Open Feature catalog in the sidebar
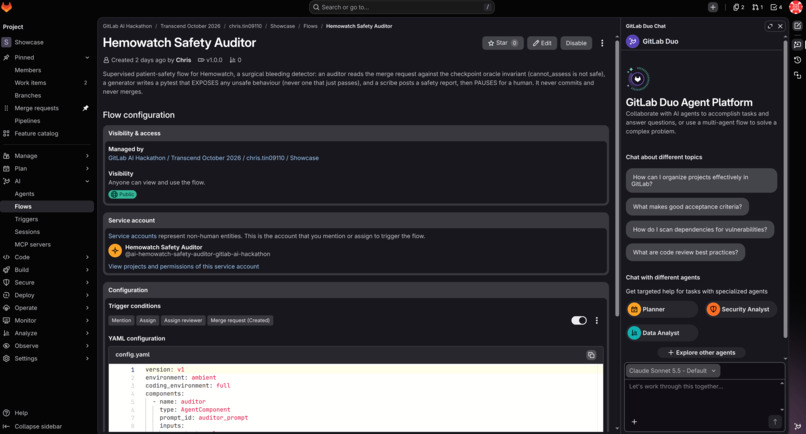Image resolution: width=806 pixels, height=434 pixels. [36, 134]
